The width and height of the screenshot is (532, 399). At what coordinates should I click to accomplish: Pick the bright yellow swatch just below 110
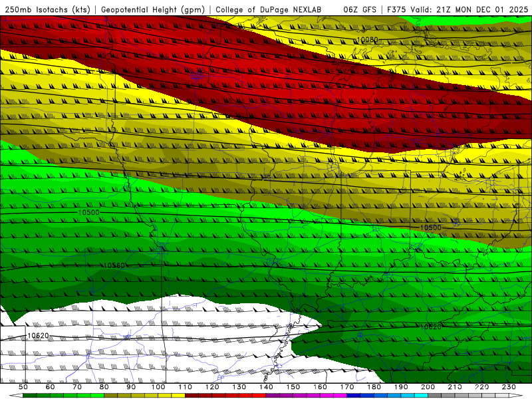point(178,395)
